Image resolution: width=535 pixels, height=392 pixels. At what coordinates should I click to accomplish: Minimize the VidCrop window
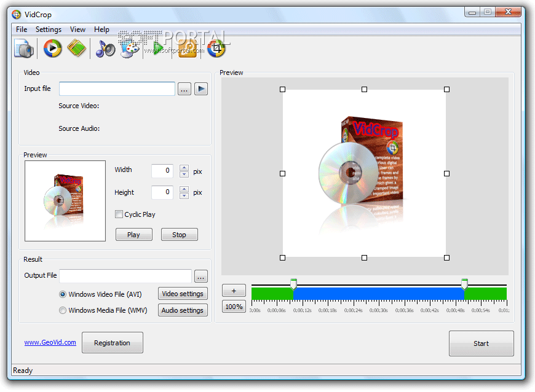tap(472, 12)
